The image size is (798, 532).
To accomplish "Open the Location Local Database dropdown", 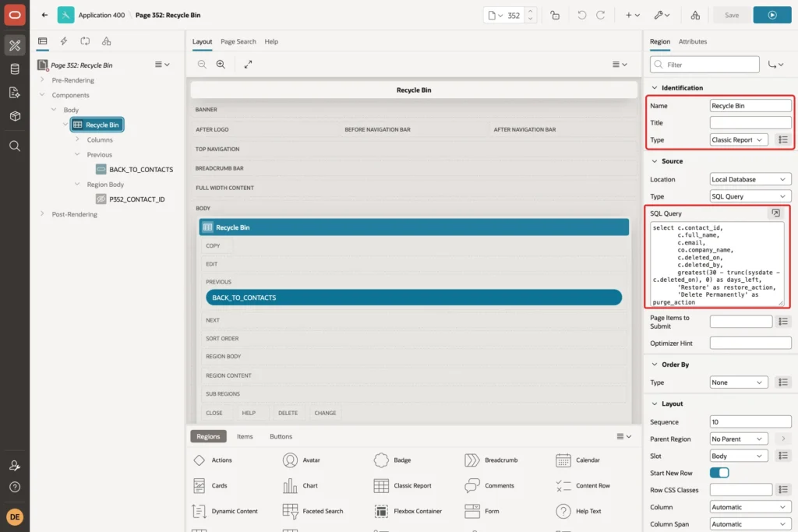I will pos(750,179).
